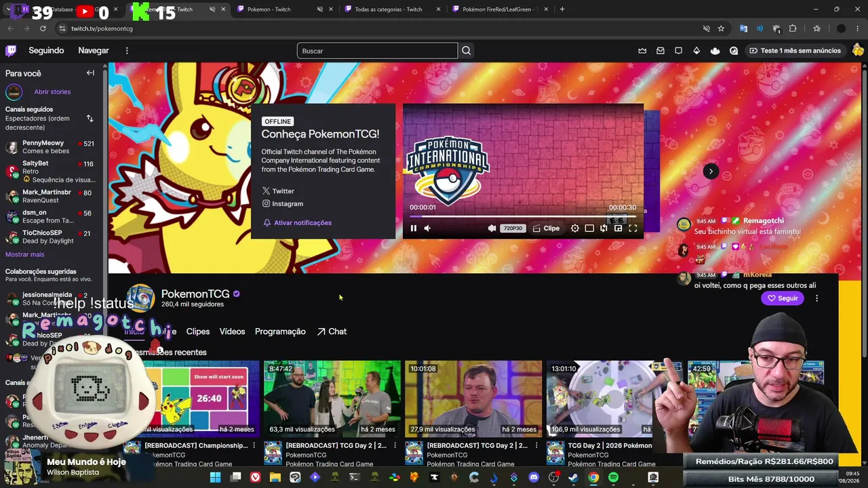The height and width of the screenshot is (488, 868).
Task: Follow PokemonTCG with Seguir button
Action: click(782, 298)
